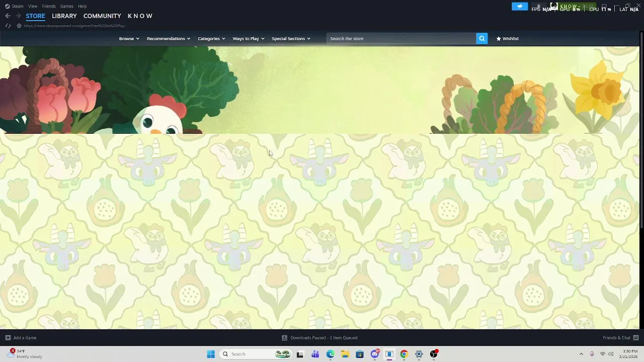Click the Windows taskbar Search box
Screen dimensions: 644x362
click(x=257, y=354)
